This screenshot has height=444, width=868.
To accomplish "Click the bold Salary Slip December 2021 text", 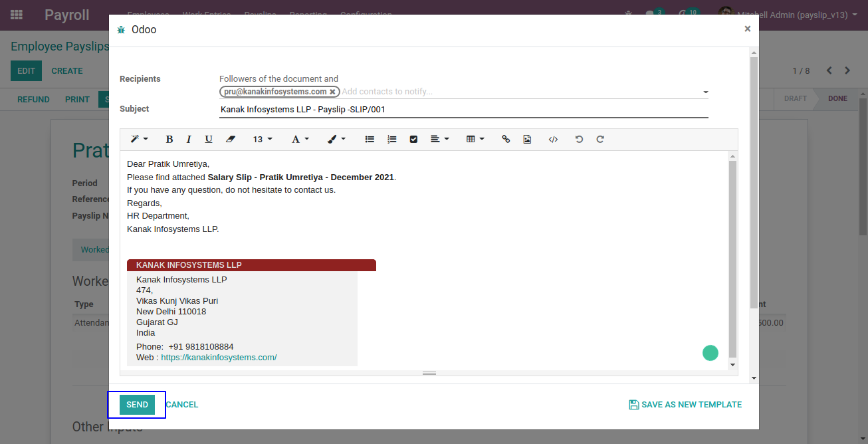I will point(301,177).
